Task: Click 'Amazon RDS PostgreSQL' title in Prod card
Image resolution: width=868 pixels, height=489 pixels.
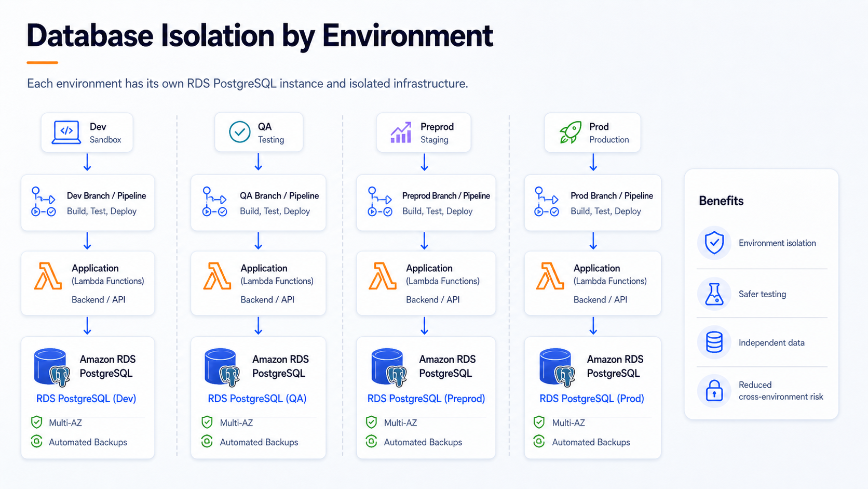Action: point(615,366)
